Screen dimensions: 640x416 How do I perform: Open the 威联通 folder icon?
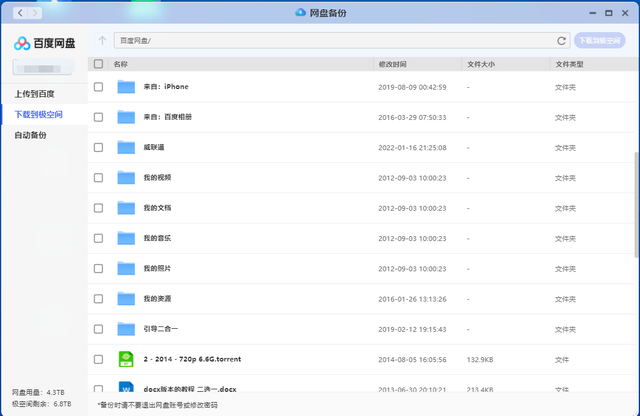126,147
